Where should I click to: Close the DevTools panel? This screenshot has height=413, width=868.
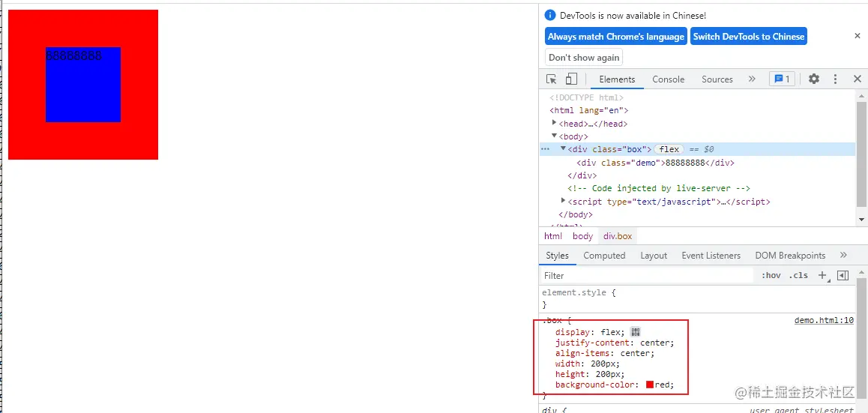point(858,79)
